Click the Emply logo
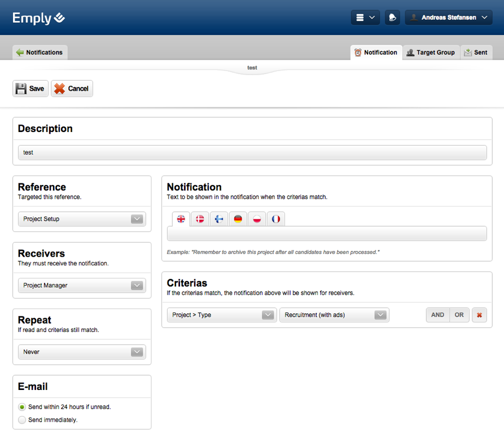 [38, 18]
